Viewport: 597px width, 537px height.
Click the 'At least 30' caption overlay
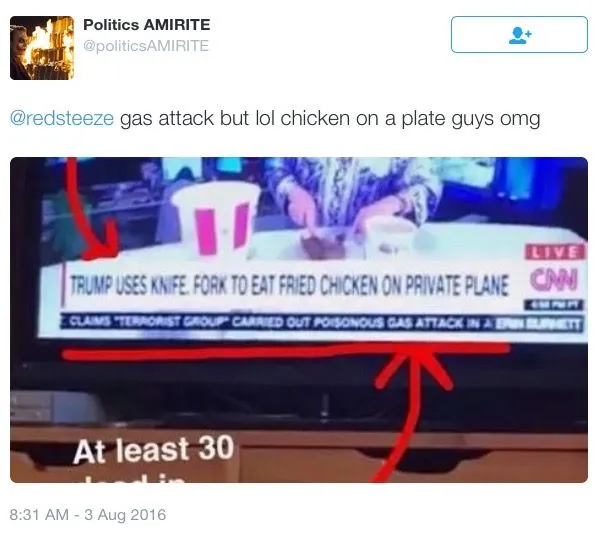pos(153,449)
